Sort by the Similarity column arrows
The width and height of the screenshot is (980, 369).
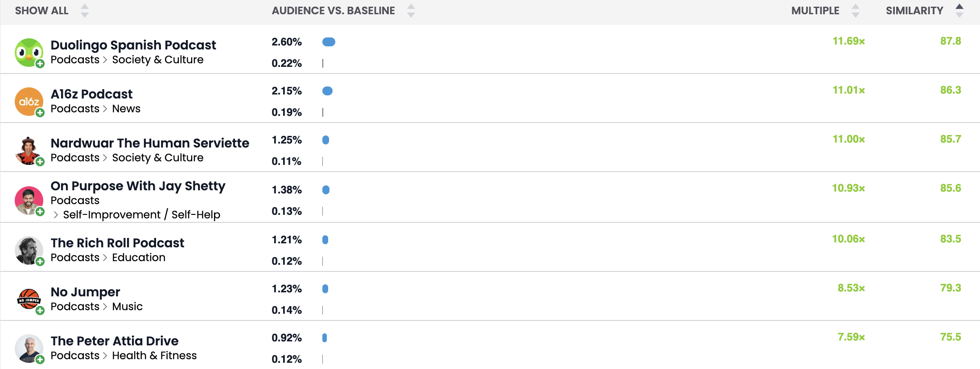[x=959, y=11]
